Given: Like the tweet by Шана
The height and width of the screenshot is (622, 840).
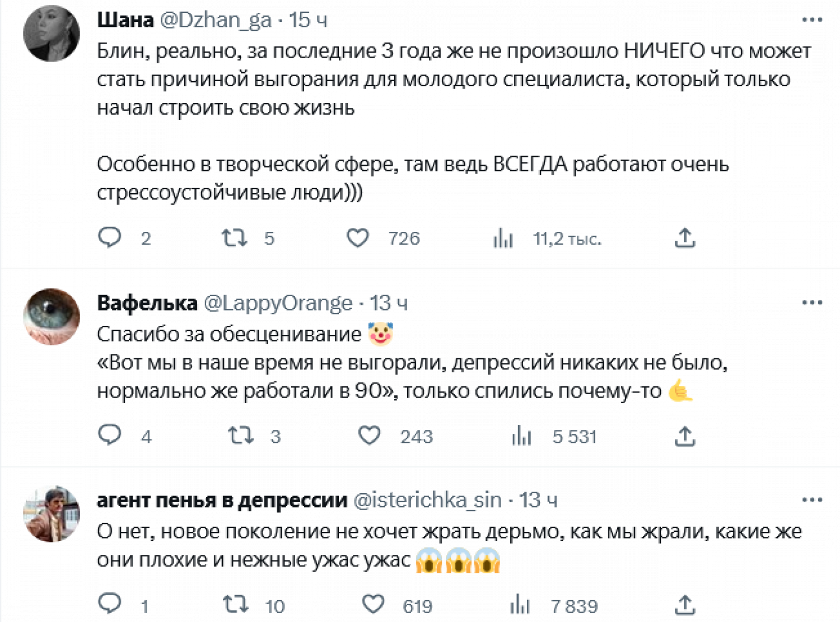Looking at the screenshot, I should (358, 238).
